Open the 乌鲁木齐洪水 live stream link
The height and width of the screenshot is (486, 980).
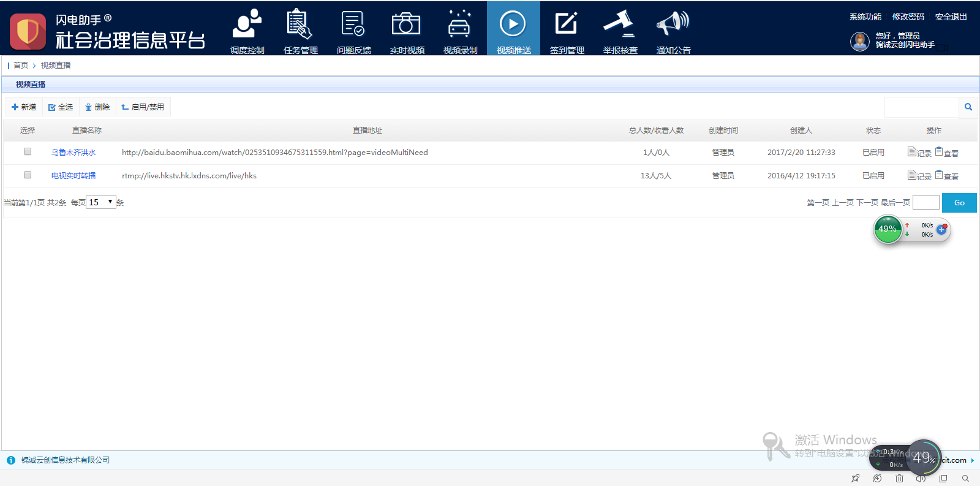point(73,153)
